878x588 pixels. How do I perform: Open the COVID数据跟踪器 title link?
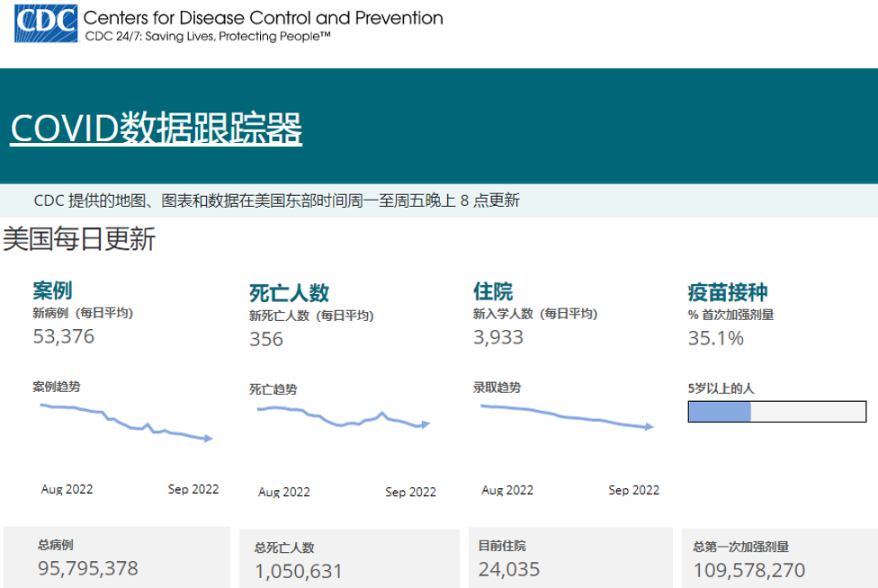(x=157, y=128)
